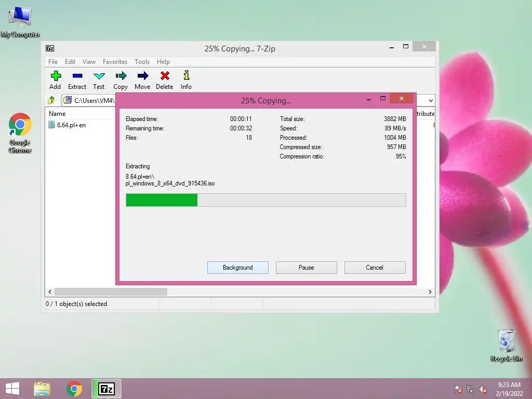Click the 95% compression ratio value
532x399 pixels.
(401, 156)
